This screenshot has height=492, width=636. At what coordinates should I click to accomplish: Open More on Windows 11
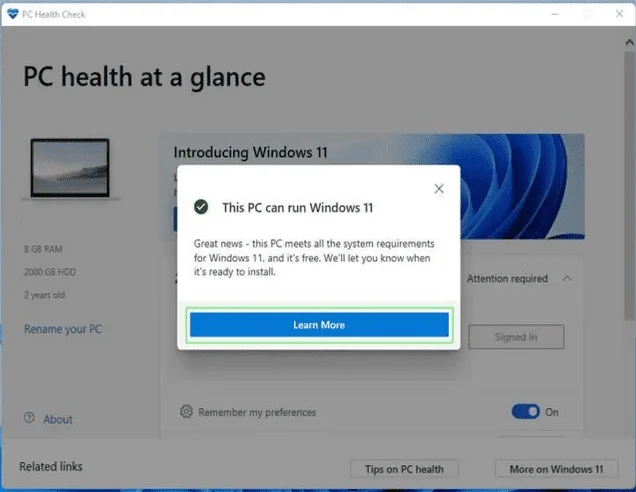click(556, 469)
